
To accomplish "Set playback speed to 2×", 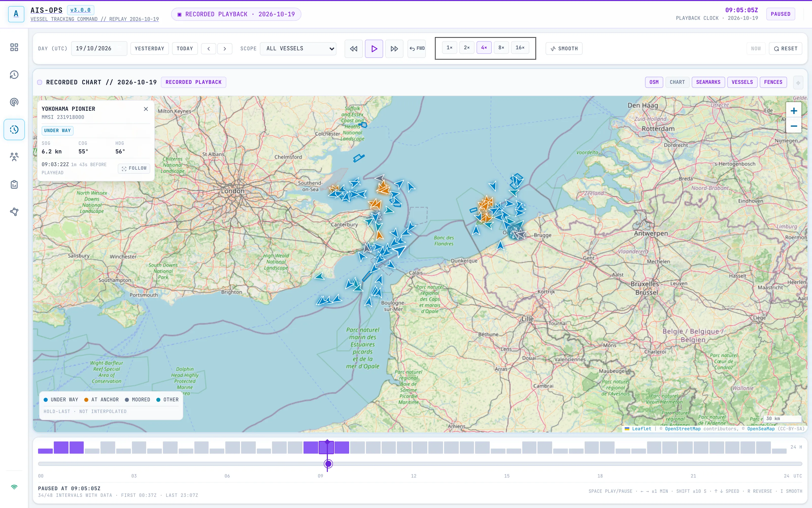I will [467, 48].
